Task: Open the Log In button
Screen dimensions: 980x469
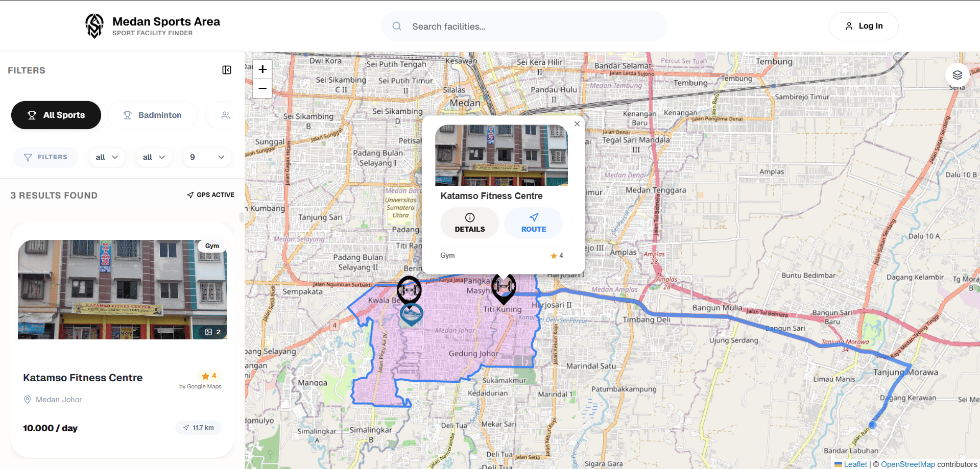Action: (864, 26)
